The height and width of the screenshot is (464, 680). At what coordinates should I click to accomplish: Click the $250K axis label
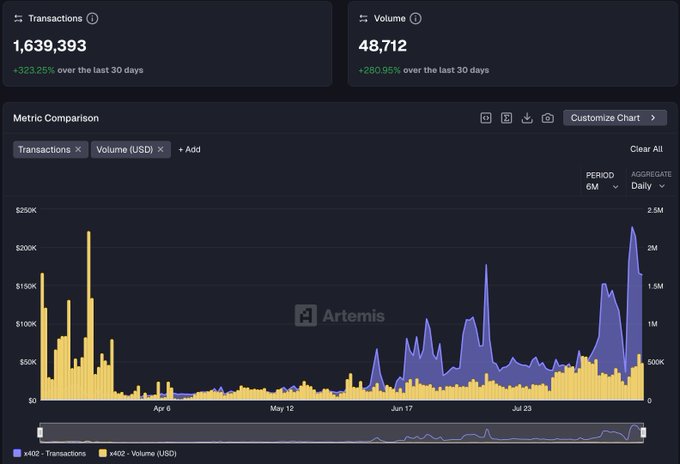coord(26,210)
